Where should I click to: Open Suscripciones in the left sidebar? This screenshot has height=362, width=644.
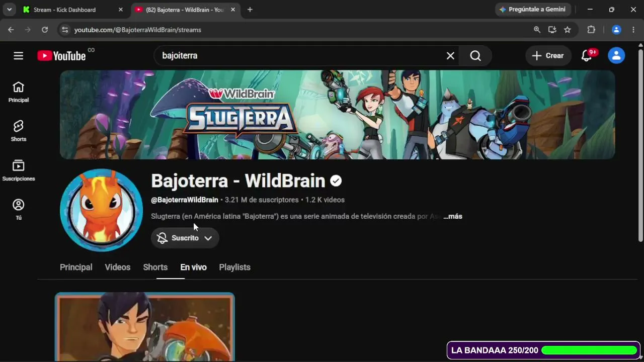click(x=19, y=170)
